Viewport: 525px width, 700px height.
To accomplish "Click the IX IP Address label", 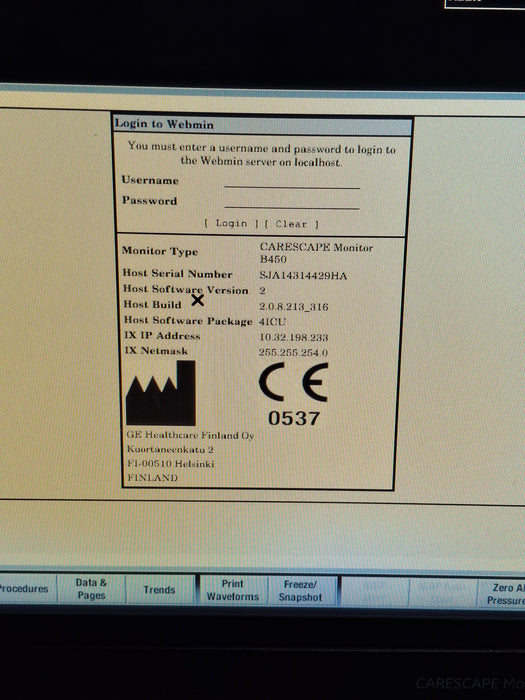I will [x=162, y=336].
